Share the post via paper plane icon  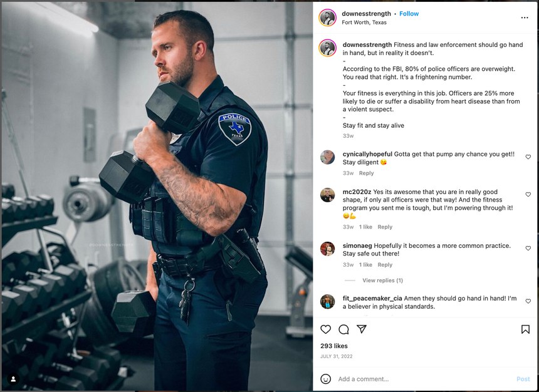[x=361, y=329]
